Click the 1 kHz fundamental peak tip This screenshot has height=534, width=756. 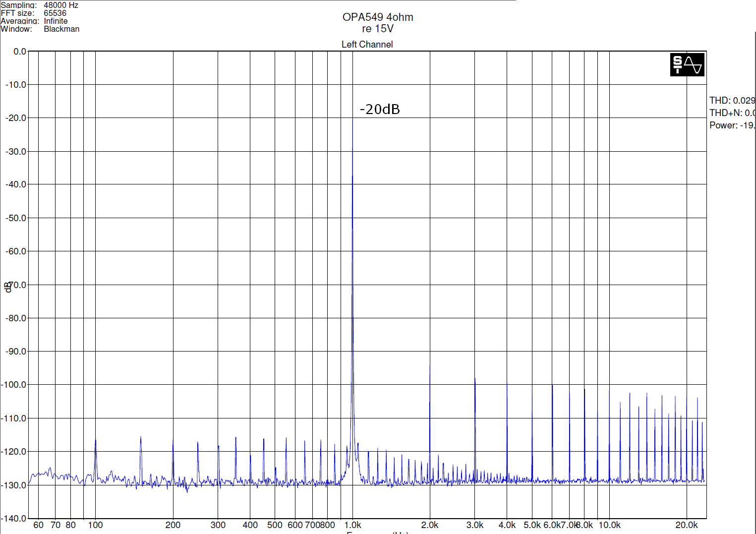pyautogui.click(x=352, y=119)
